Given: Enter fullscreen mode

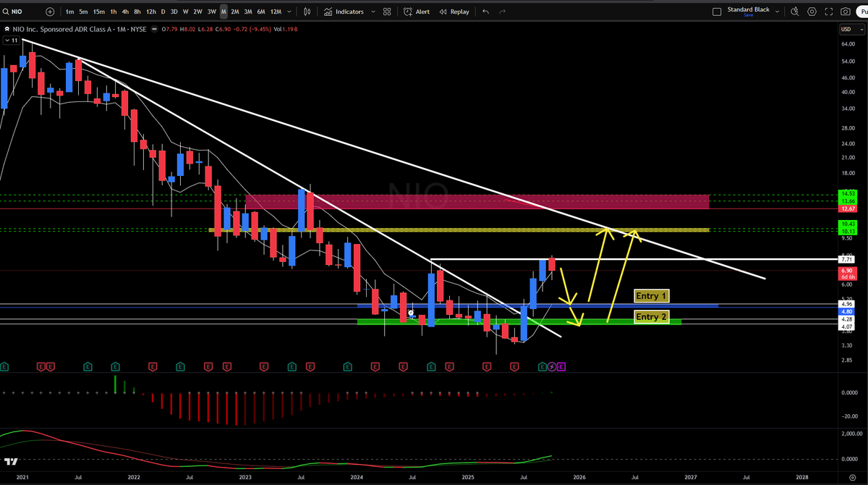Looking at the screenshot, I should tap(829, 12).
